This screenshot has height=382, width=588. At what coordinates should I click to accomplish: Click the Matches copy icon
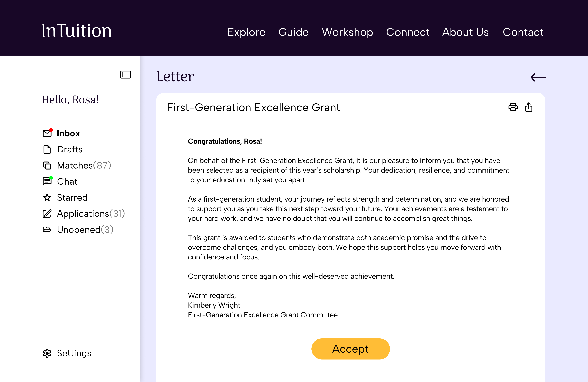(47, 165)
